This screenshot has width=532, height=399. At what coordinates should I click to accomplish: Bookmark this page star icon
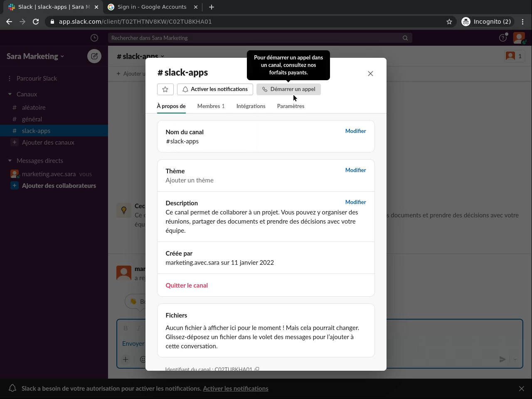coord(449,22)
